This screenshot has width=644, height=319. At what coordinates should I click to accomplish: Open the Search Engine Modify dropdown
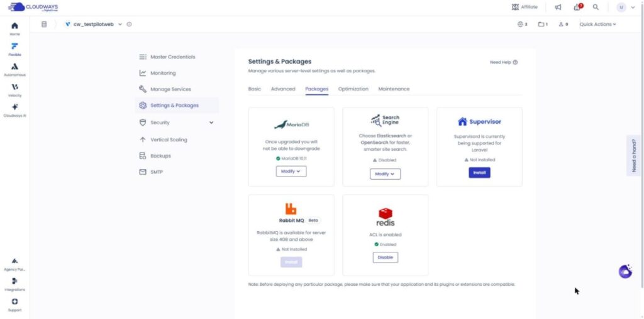click(x=386, y=174)
